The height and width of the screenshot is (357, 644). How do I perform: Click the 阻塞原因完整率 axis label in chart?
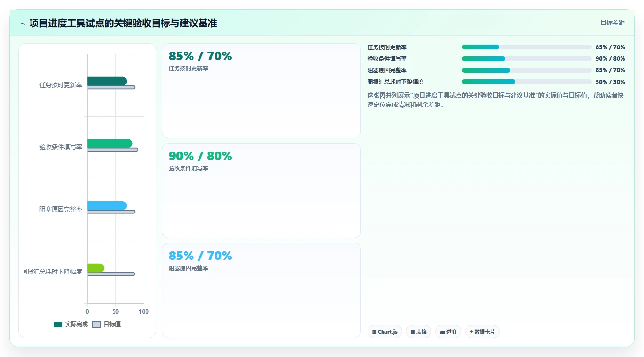(x=61, y=209)
